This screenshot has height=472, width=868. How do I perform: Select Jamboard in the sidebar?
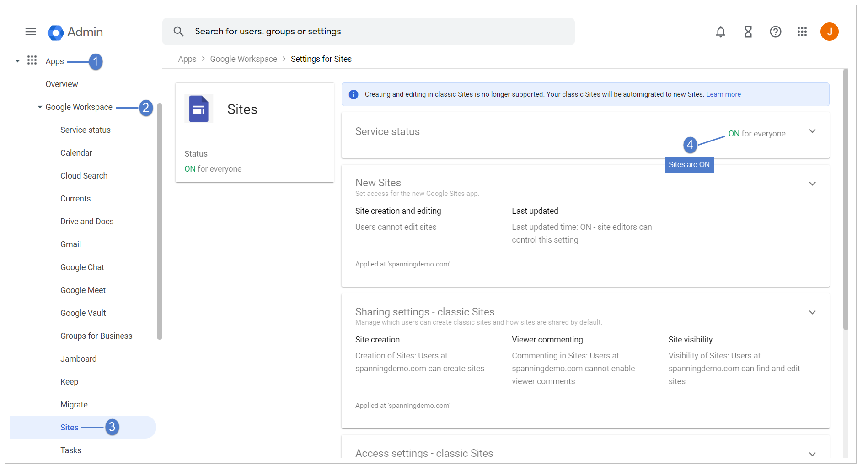click(x=79, y=359)
